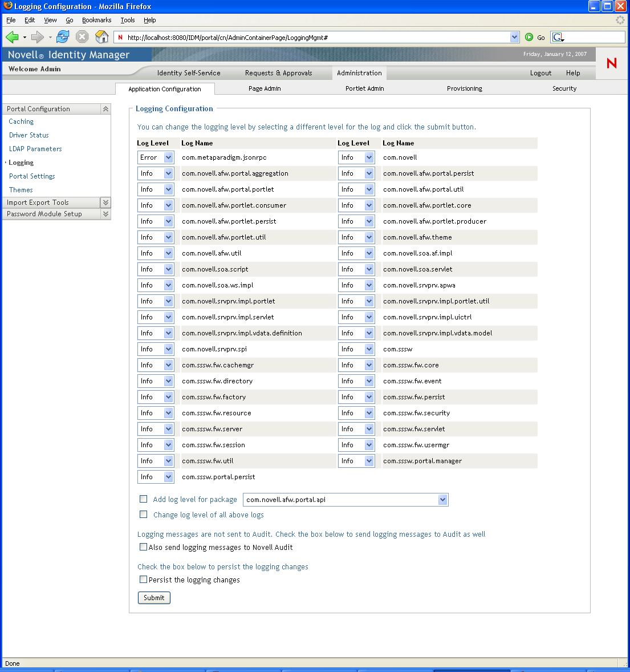Open log level dropdown for com.novell.soa.script
The width and height of the screenshot is (630, 672).
tap(156, 269)
